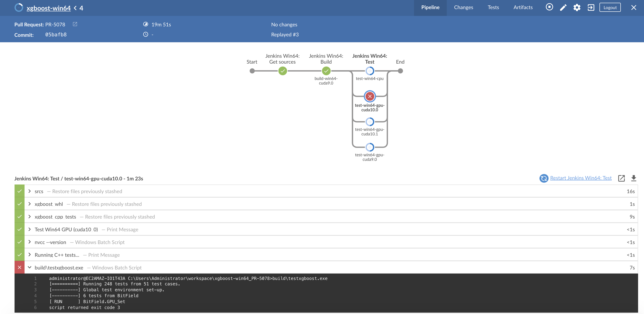Viewport: 644px width, 314px height.
Task: Click Restart Jenkins Win64: Test link
Action: [581, 178]
